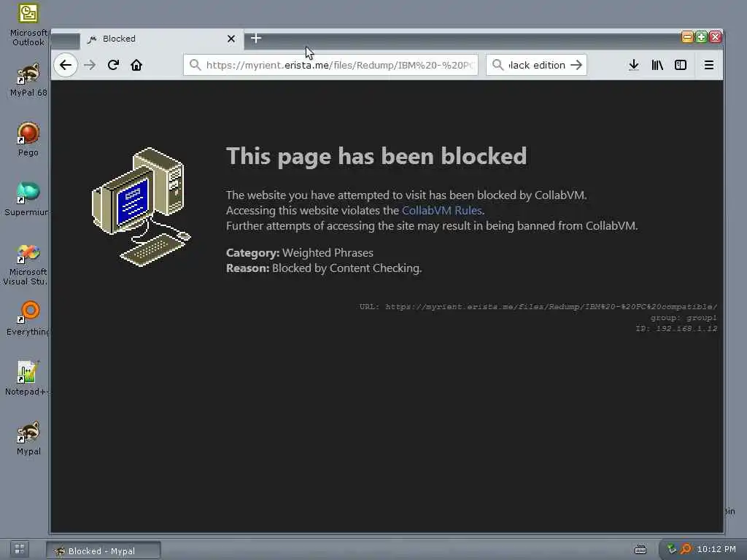
Task: Select the Supermium desktop shortcut
Action: point(27,200)
